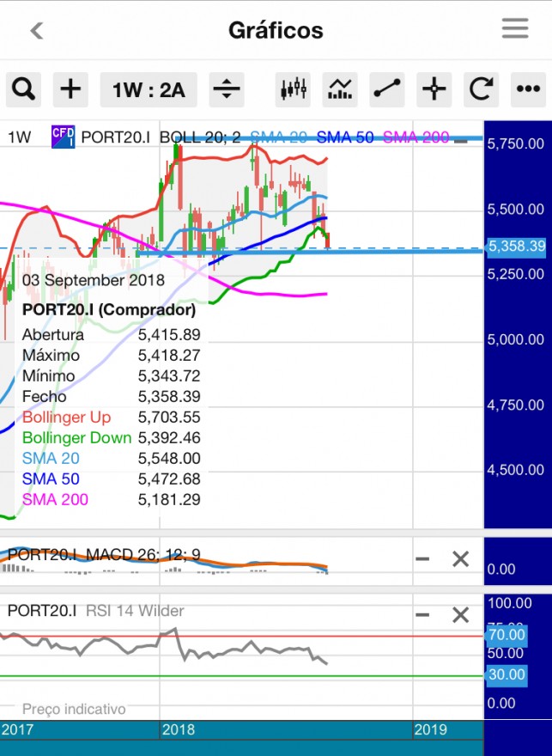Select the SMA 20 row in data box
This screenshot has width=552, height=756.
[x=112, y=459]
